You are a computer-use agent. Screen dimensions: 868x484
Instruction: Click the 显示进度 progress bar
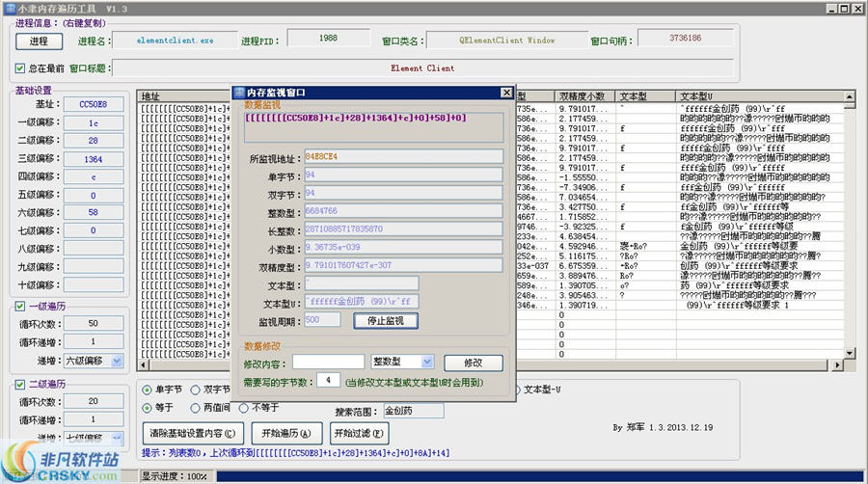[x=540, y=475]
